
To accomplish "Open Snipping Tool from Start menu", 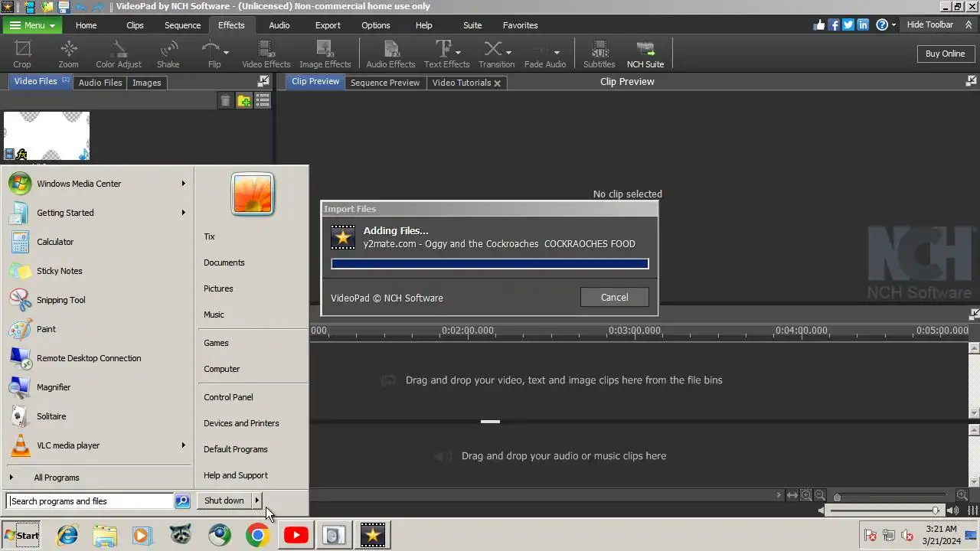I will point(61,300).
